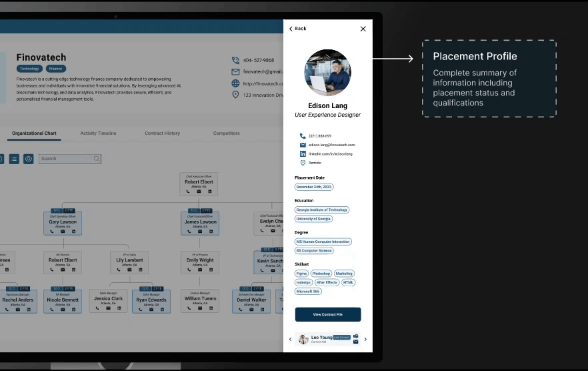Click the 2 FTE badge above James Lawson
The image size is (588, 371).
206,210
